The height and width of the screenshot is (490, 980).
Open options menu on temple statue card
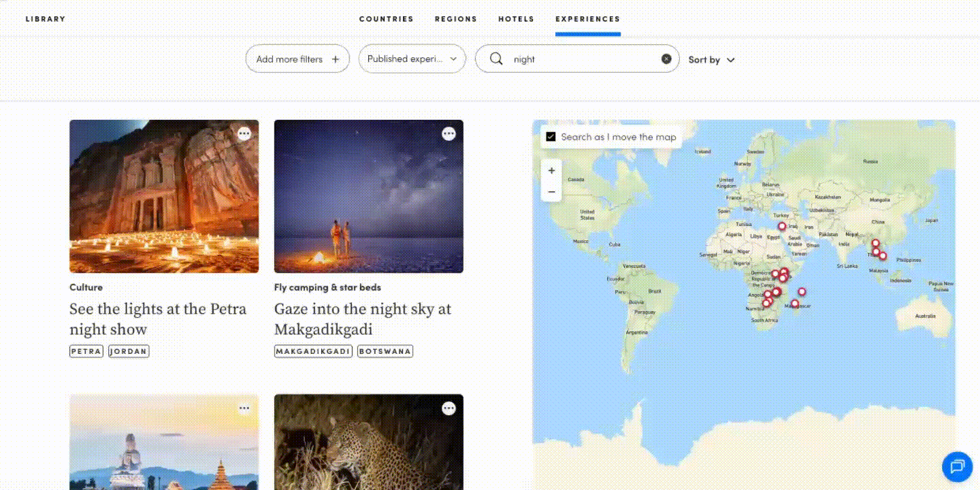[x=244, y=408]
